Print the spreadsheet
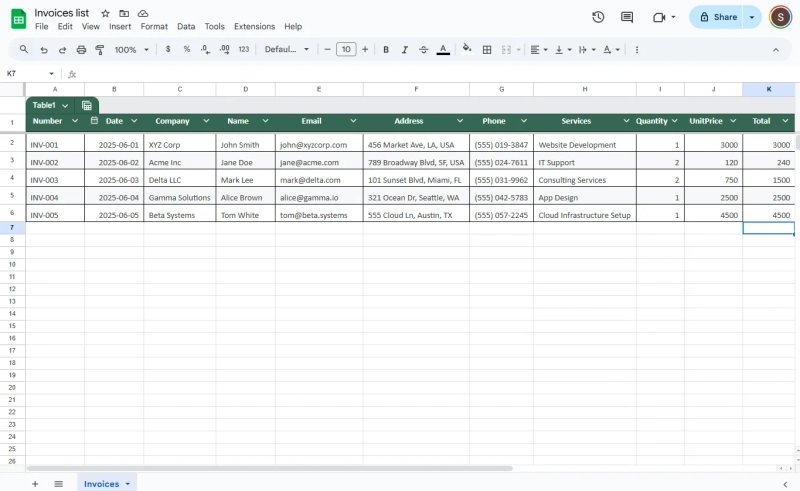The image size is (800, 491). tap(81, 50)
